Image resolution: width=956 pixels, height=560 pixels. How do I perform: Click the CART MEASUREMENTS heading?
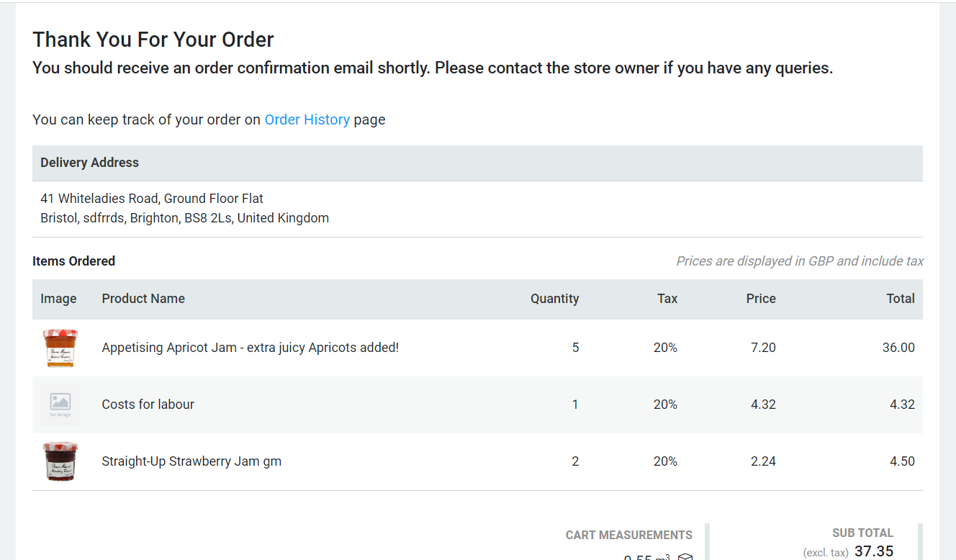[628, 535]
